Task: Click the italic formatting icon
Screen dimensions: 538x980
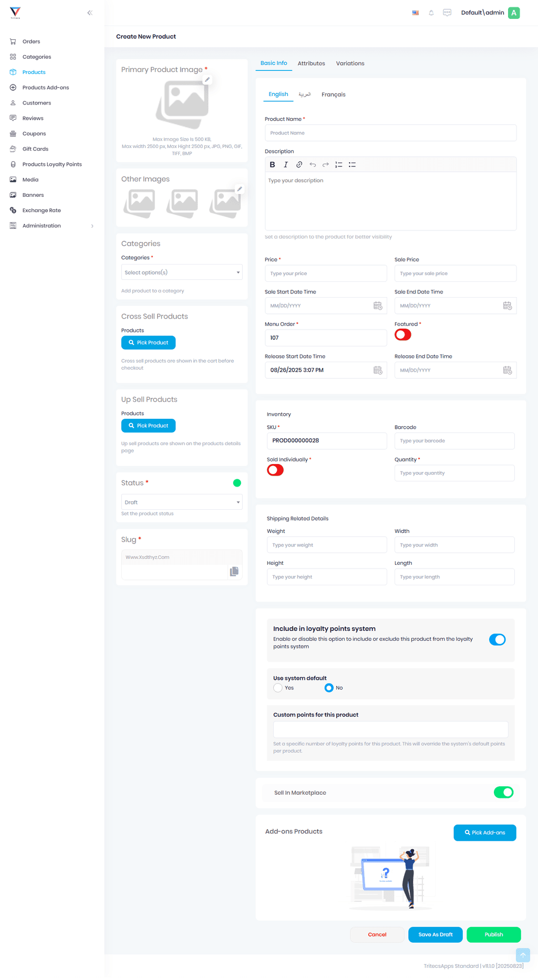Action: [x=286, y=165]
